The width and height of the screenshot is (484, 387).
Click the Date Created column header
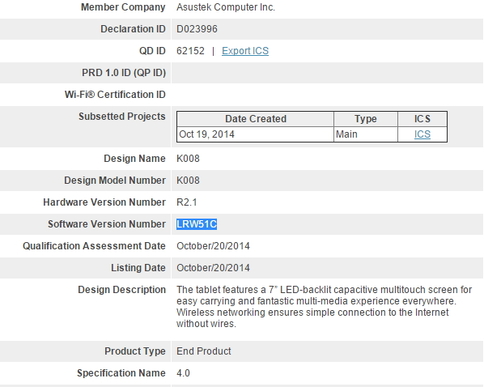click(255, 119)
